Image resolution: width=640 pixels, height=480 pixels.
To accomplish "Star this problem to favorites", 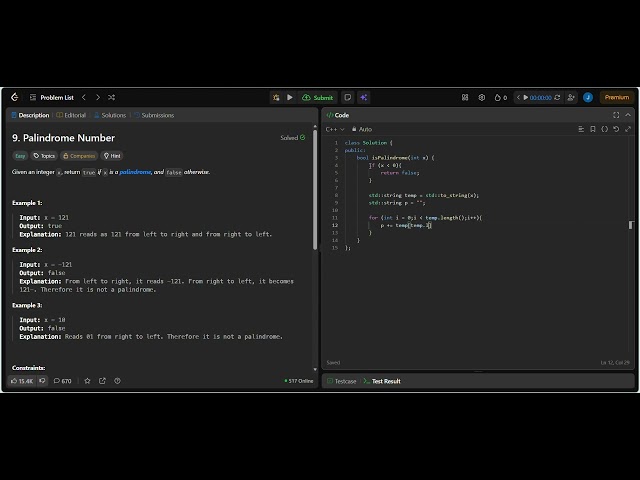I will tap(87, 381).
